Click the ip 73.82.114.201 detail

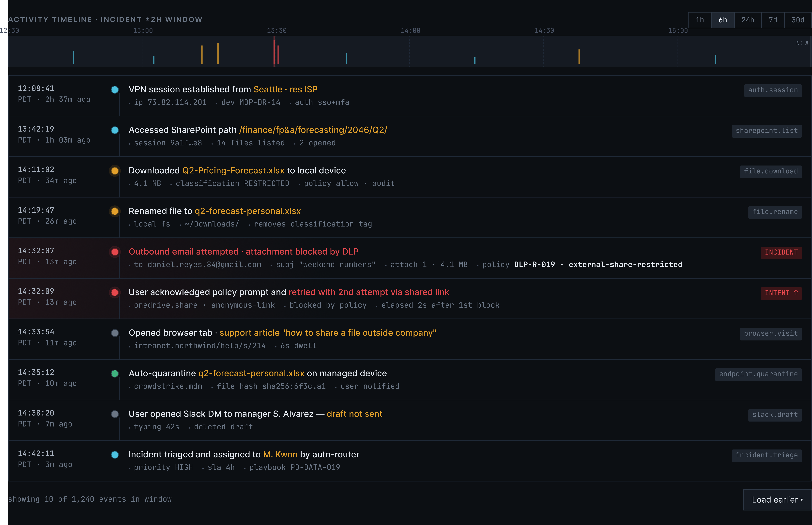pyautogui.click(x=170, y=103)
